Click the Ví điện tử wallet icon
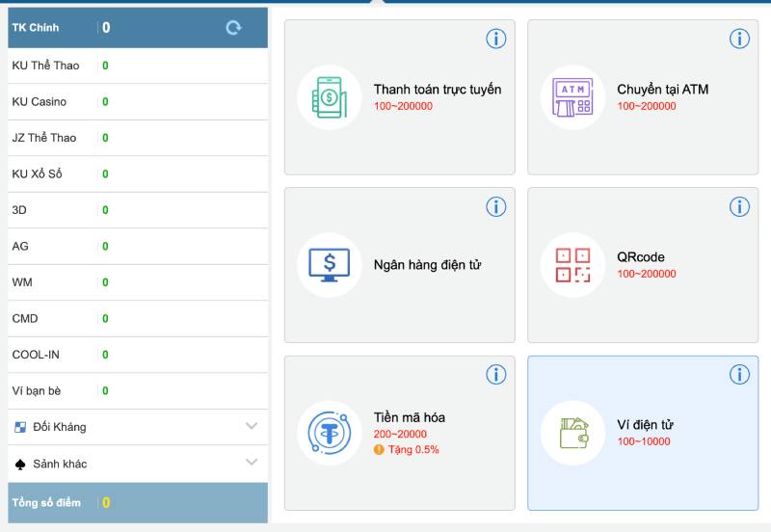 [x=572, y=433]
